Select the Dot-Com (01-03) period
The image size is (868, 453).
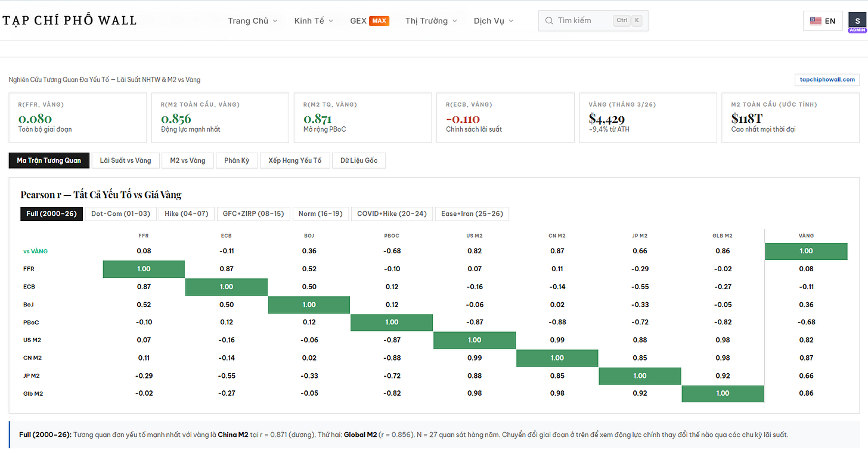click(120, 213)
